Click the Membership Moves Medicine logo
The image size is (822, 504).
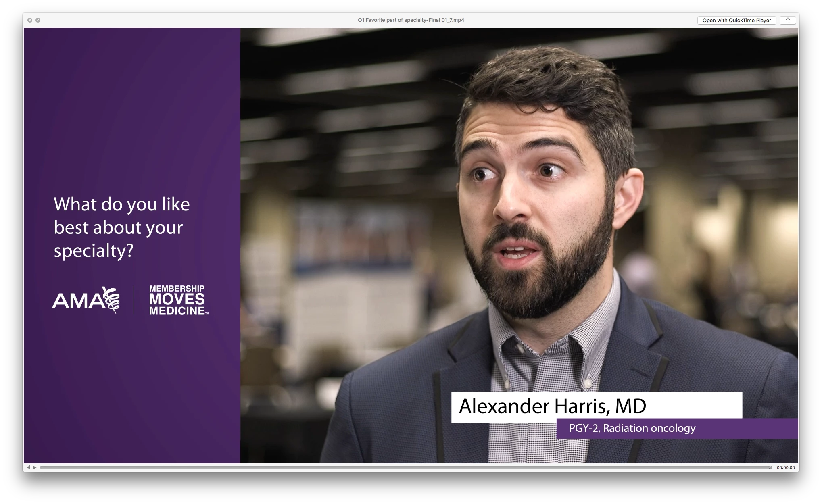tap(177, 300)
